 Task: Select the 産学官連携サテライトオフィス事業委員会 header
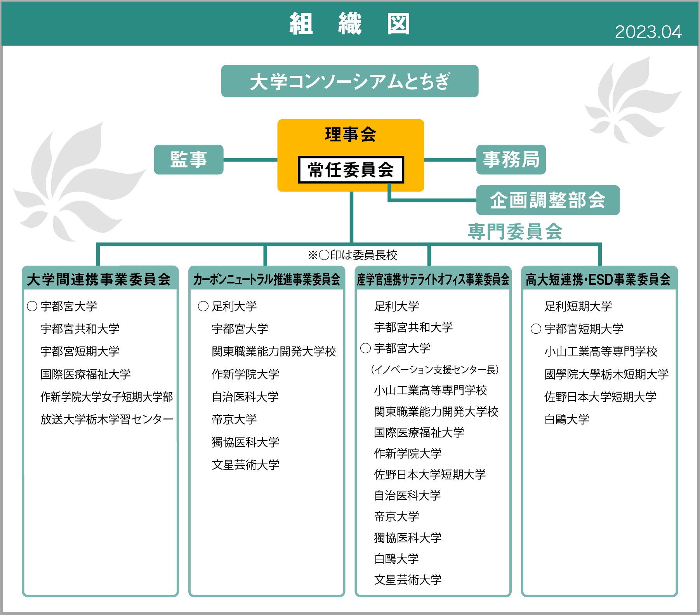(433, 279)
